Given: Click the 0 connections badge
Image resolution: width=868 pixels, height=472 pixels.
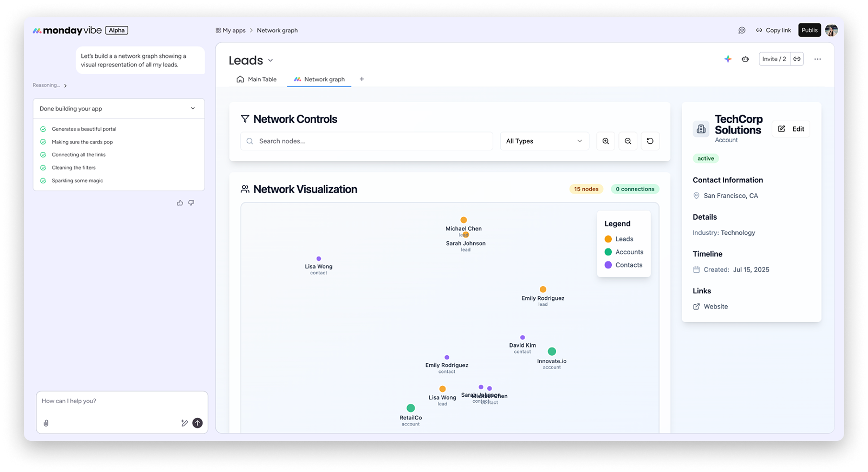Looking at the screenshot, I should click(635, 189).
